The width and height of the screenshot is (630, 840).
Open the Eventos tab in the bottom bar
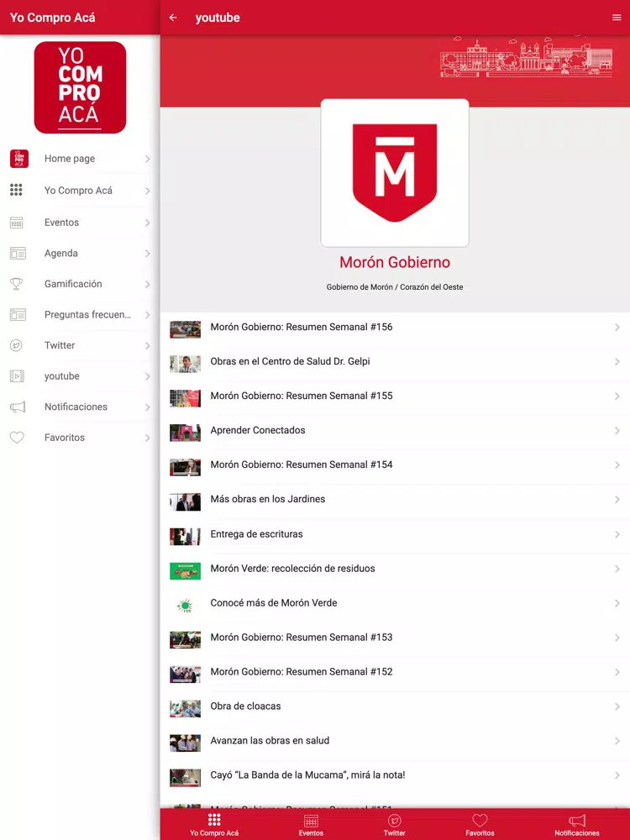[x=311, y=825]
